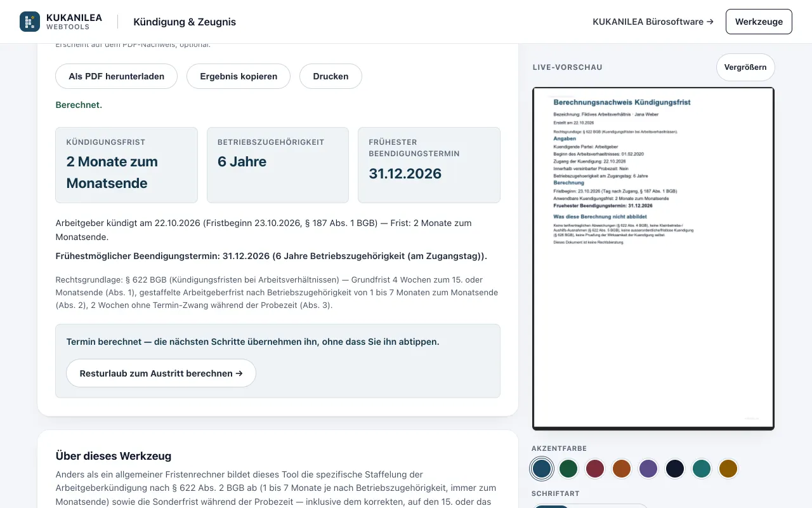This screenshot has height=508, width=812.
Task: Click the 'Berechnet.' status text
Action: [79, 105]
